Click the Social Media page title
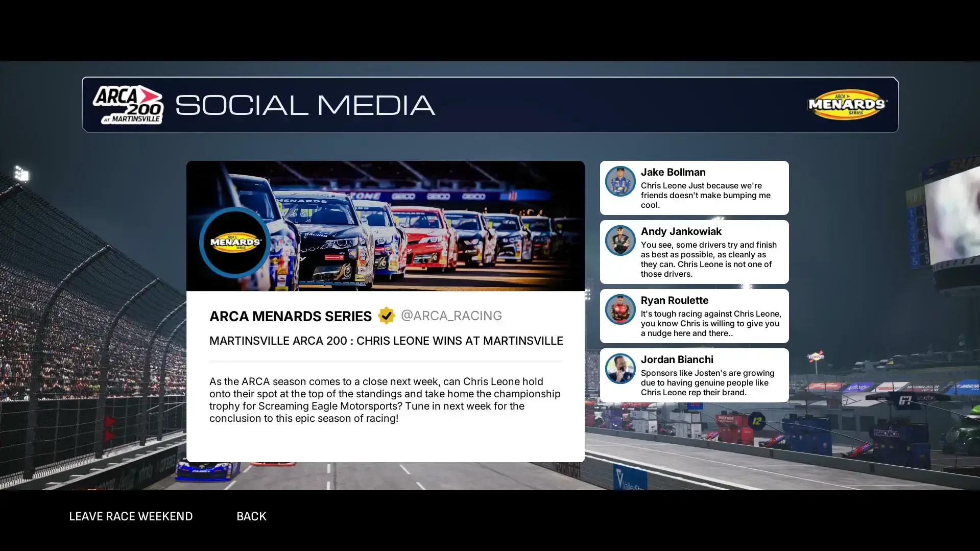This screenshot has width=980, height=551. click(x=305, y=105)
